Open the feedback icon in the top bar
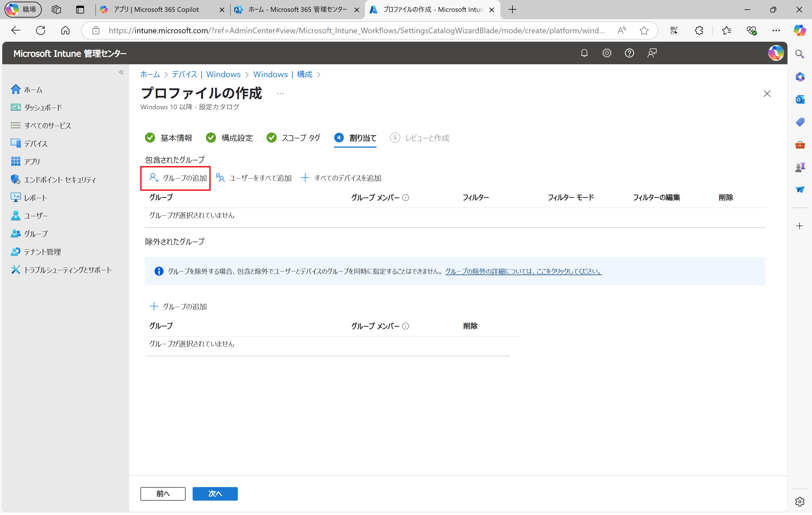812x515 pixels. [652, 53]
